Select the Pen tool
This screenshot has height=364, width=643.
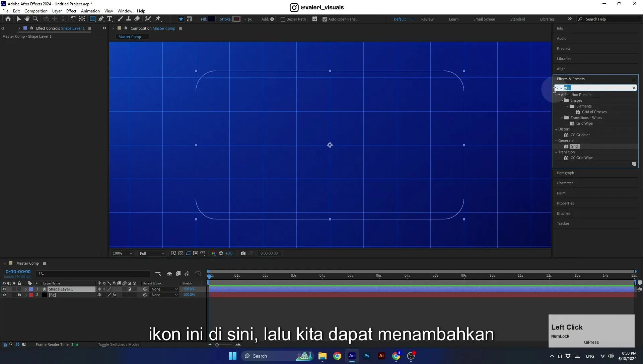(x=101, y=19)
